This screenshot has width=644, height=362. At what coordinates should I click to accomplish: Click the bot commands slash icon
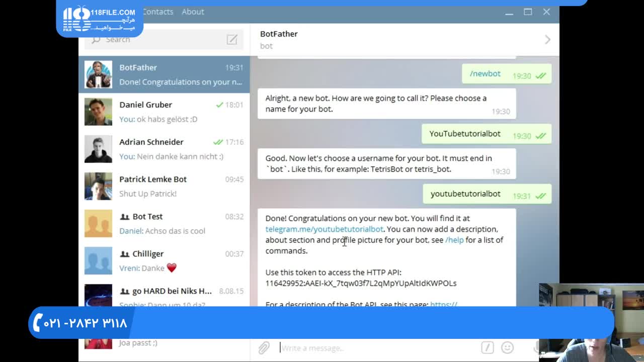coord(487,347)
